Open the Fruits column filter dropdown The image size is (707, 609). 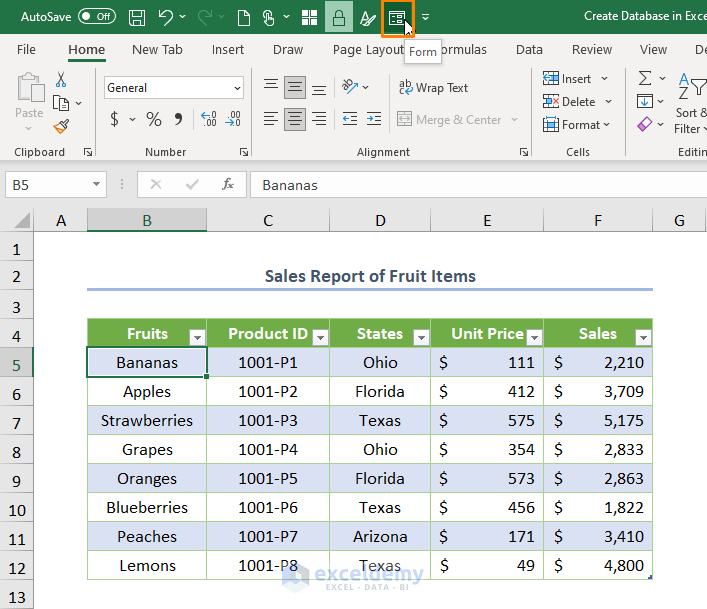coord(197,336)
